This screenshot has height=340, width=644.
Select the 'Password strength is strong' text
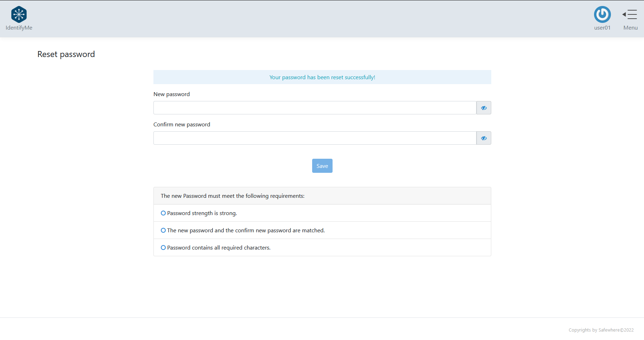[x=202, y=213]
